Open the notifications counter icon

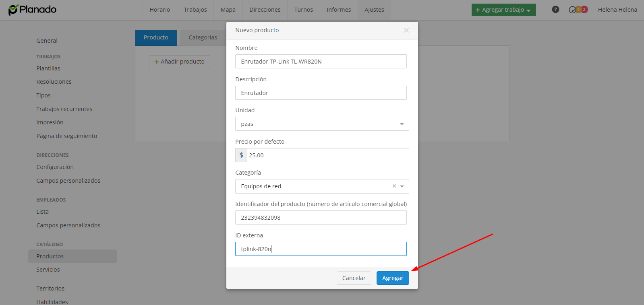coord(578,10)
